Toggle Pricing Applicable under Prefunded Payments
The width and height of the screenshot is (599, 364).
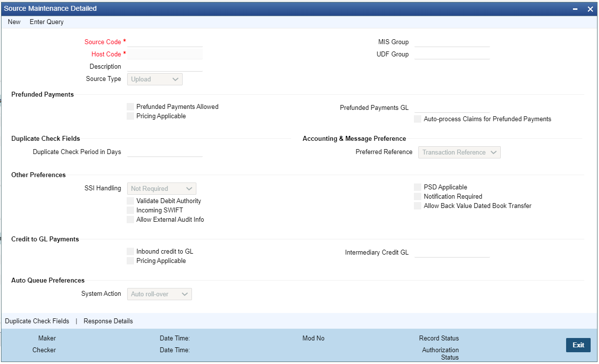(130, 116)
